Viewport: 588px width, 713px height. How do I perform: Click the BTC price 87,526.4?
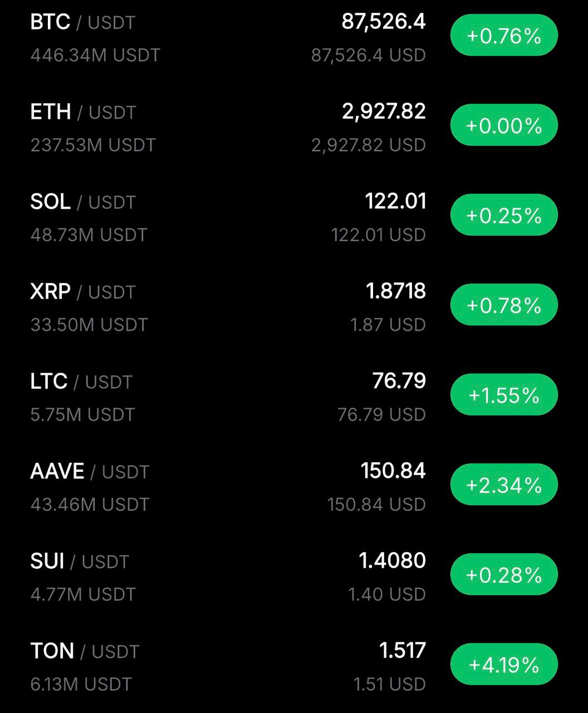tap(383, 22)
